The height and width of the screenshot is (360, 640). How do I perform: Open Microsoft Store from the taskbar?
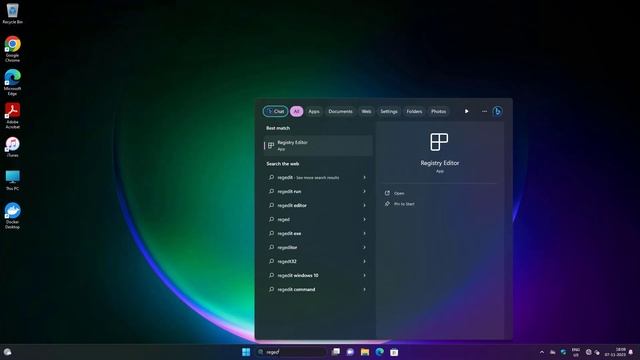pyautogui.click(x=394, y=352)
